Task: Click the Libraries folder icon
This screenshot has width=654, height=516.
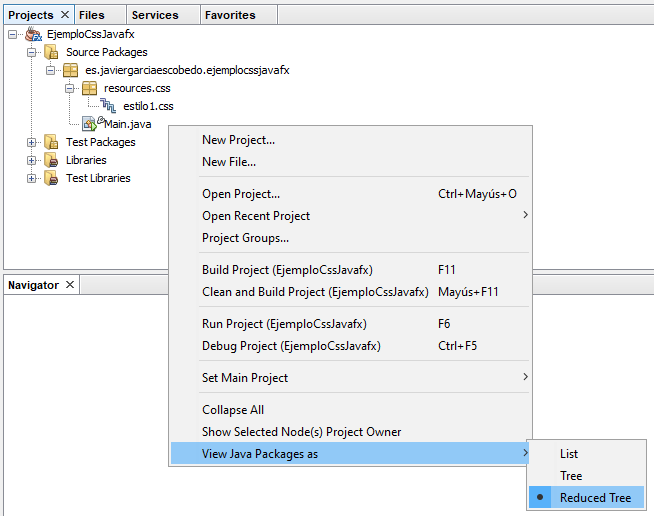Action: click(x=51, y=160)
